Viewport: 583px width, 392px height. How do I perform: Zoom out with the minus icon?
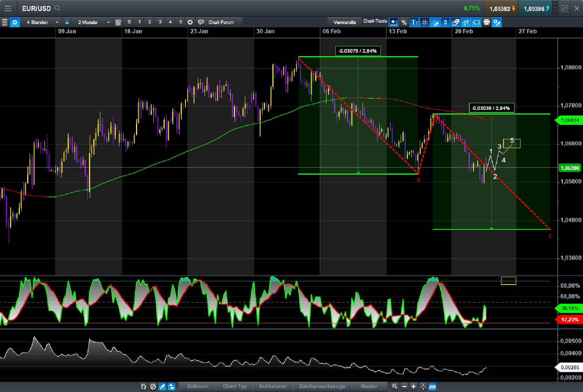coord(405,386)
